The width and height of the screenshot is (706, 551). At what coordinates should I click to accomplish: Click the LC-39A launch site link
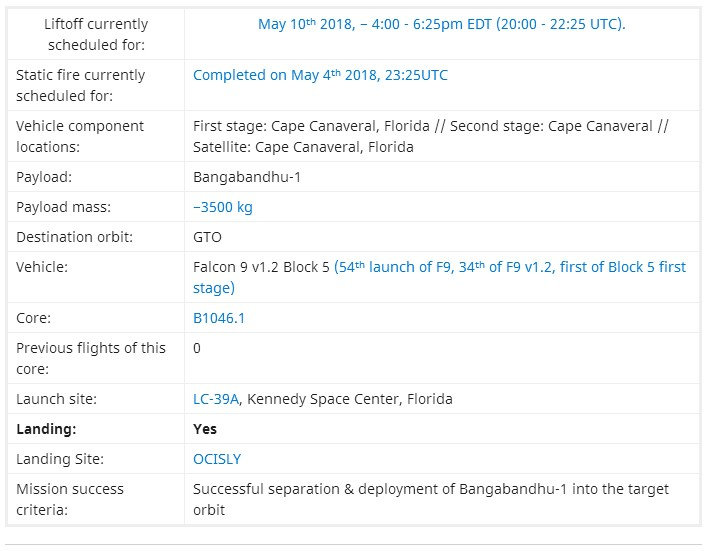pyautogui.click(x=216, y=399)
